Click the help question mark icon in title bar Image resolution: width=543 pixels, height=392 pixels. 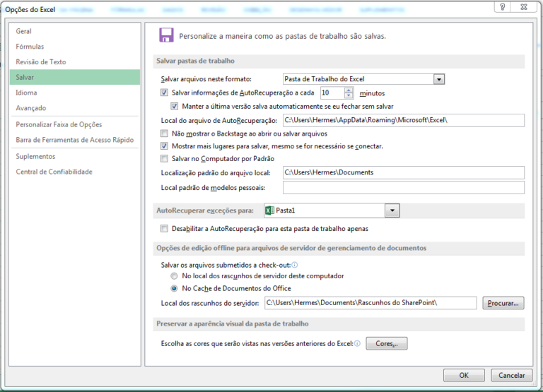503,6
